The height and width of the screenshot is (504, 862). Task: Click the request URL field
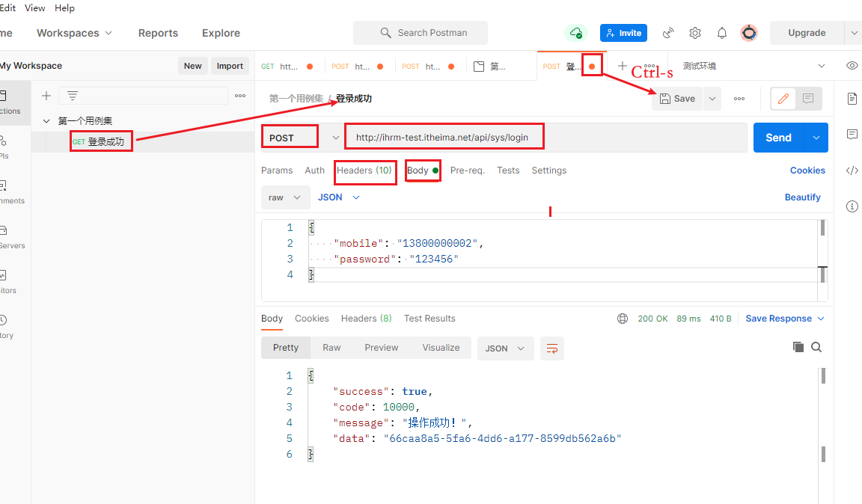pos(545,138)
